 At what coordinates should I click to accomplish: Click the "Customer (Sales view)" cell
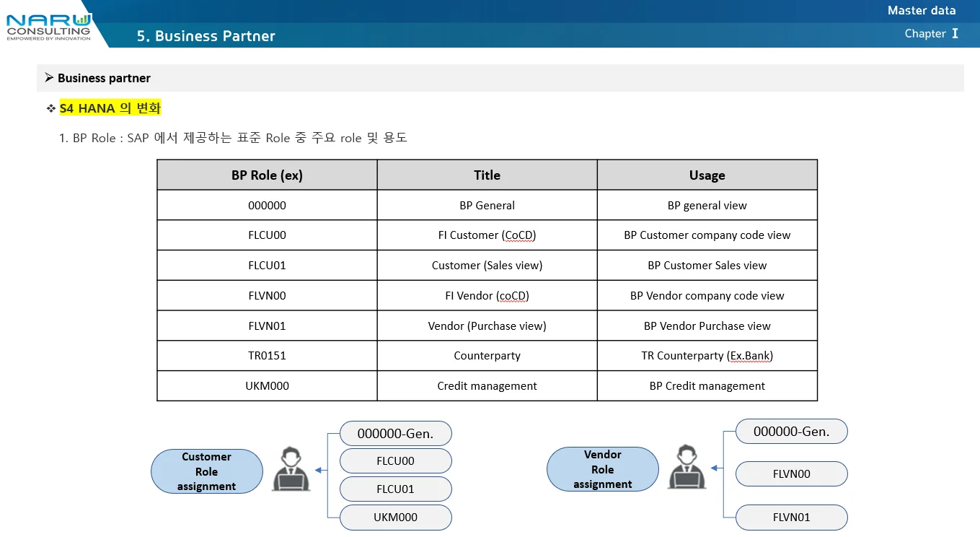(x=487, y=266)
